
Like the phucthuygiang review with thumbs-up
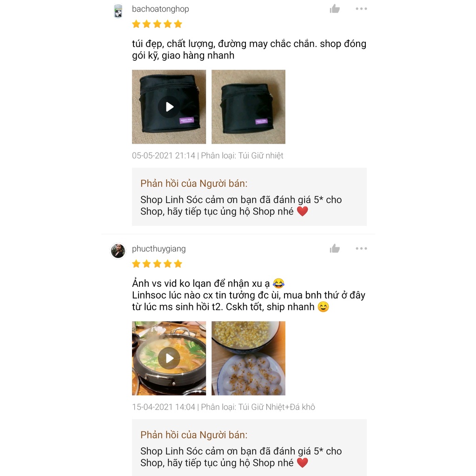click(x=335, y=249)
